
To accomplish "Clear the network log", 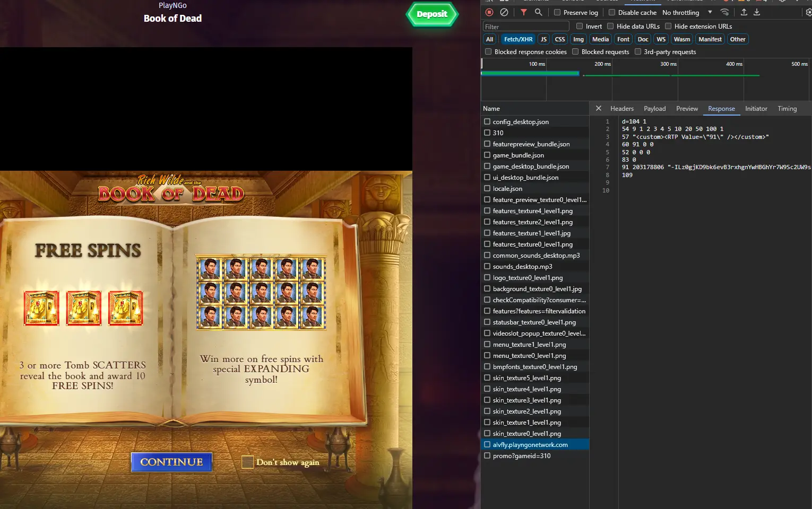I will click(x=504, y=12).
